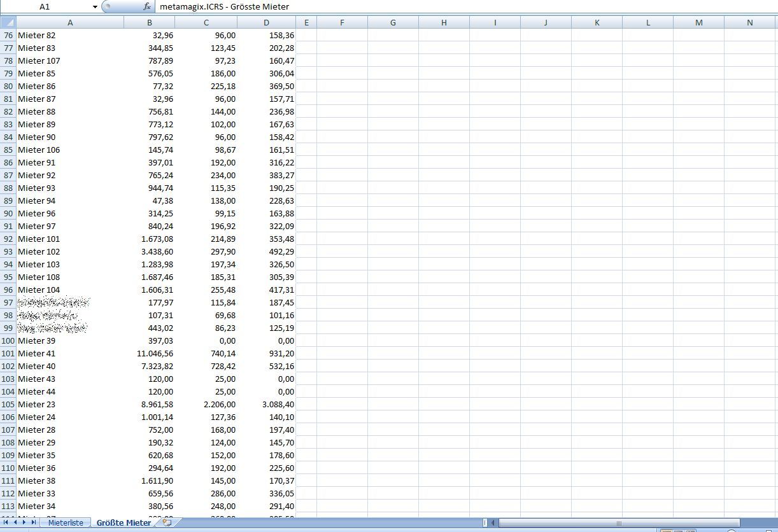Select column A header

tap(70, 22)
